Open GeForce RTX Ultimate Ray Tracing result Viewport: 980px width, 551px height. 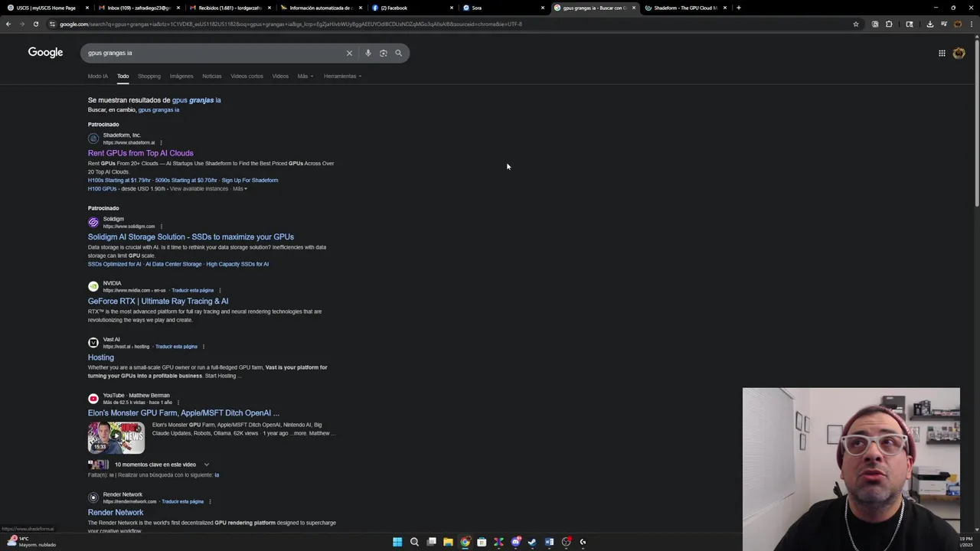click(158, 302)
